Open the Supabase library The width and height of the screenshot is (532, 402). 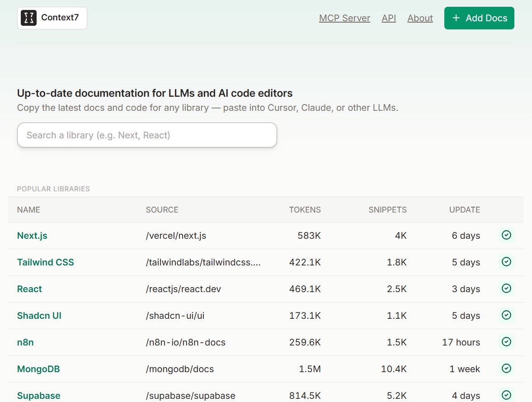coord(39,396)
